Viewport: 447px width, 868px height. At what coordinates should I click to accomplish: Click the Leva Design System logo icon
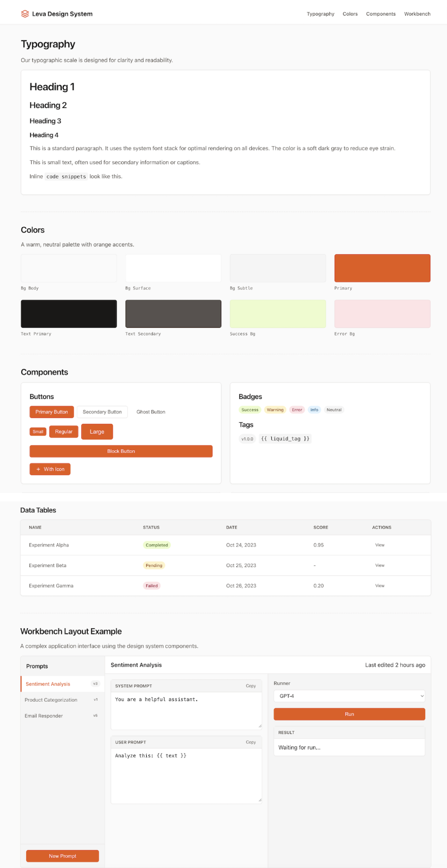pyautogui.click(x=25, y=14)
